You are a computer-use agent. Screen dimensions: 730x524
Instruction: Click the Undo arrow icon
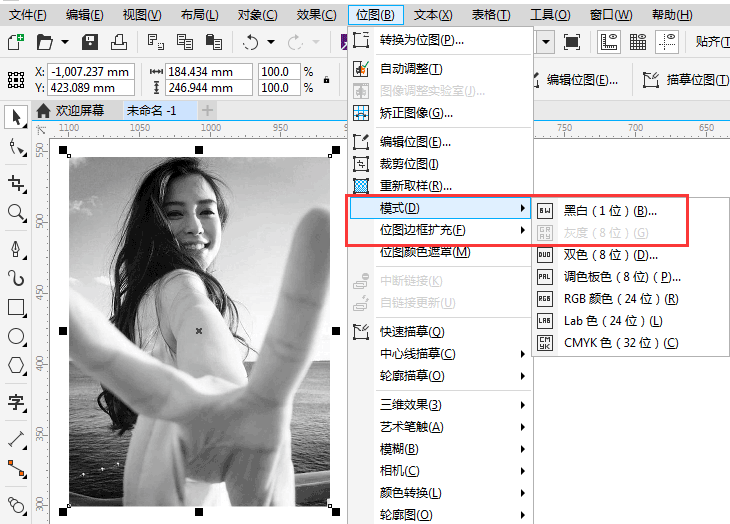tap(251, 42)
